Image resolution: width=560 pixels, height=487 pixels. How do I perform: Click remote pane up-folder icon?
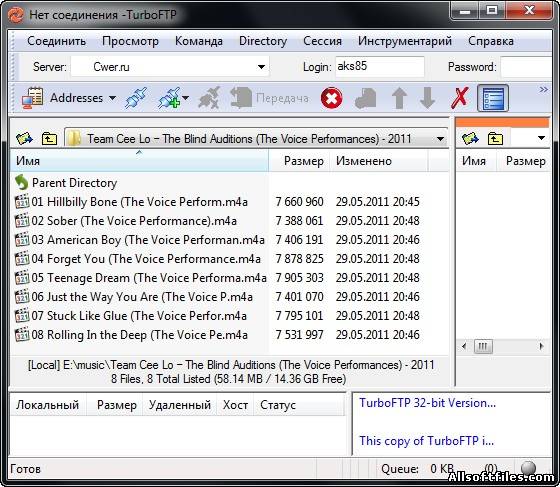pyautogui.click(x=495, y=138)
